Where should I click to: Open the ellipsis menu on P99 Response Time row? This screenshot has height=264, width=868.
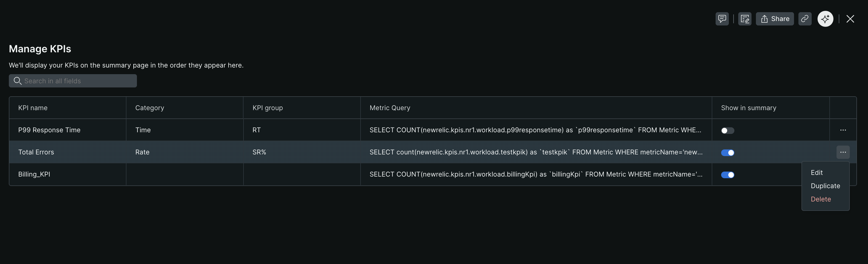tap(843, 130)
